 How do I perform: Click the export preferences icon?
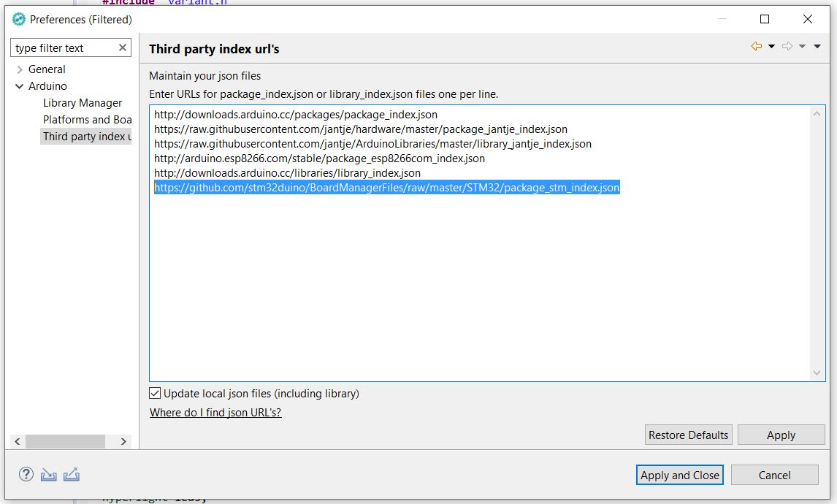(72, 474)
